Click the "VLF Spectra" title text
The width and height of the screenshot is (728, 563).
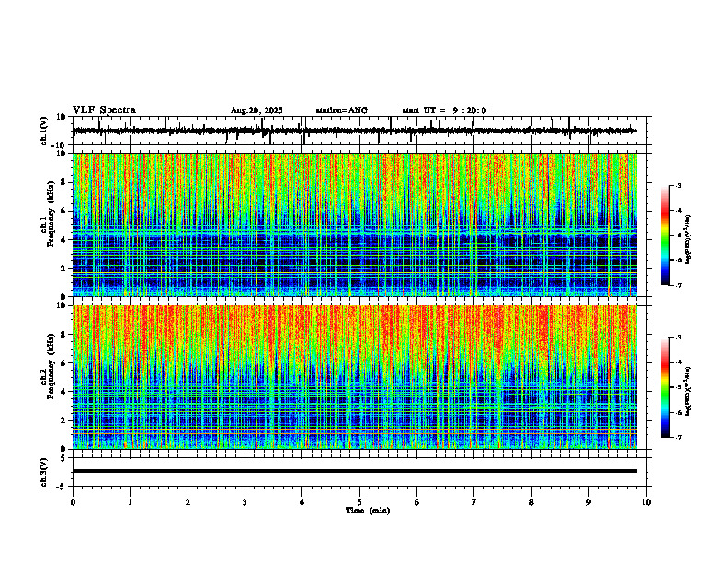point(104,110)
